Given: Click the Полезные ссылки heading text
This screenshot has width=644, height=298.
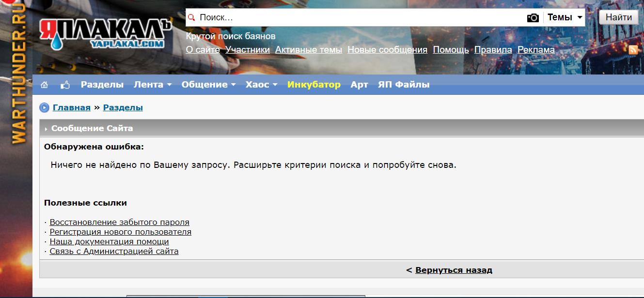Looking at the screenshot, I should tap(85, 203).
